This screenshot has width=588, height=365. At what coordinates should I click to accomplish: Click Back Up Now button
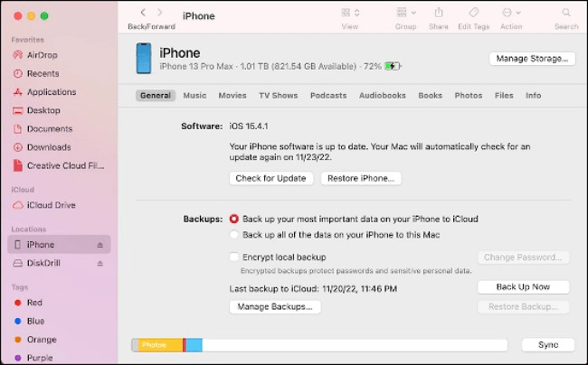[523, 287]
